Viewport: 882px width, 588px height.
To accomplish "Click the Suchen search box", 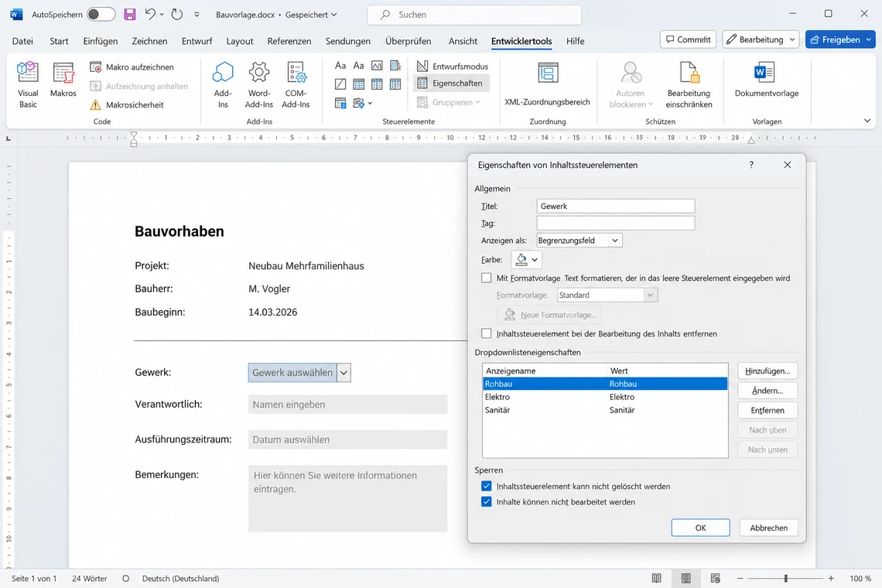I will 474,15.
